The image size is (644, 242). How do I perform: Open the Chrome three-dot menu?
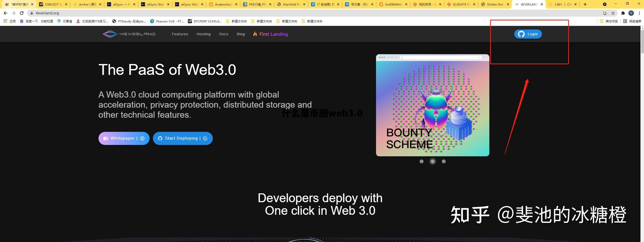639,13
